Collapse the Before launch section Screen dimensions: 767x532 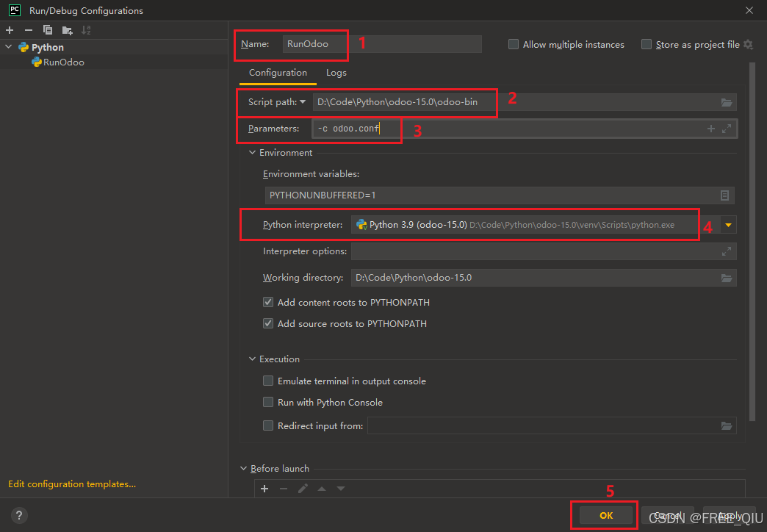click(244, 469)
